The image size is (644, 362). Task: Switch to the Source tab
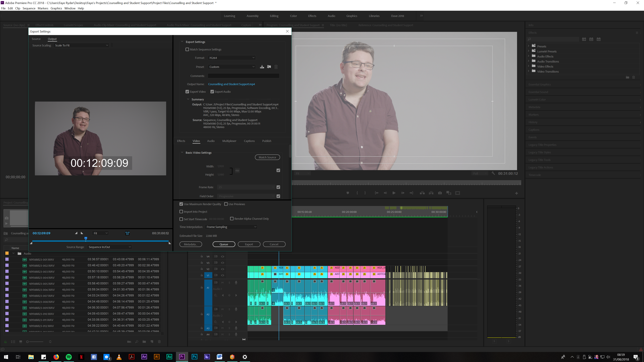[x=36, y=39]
